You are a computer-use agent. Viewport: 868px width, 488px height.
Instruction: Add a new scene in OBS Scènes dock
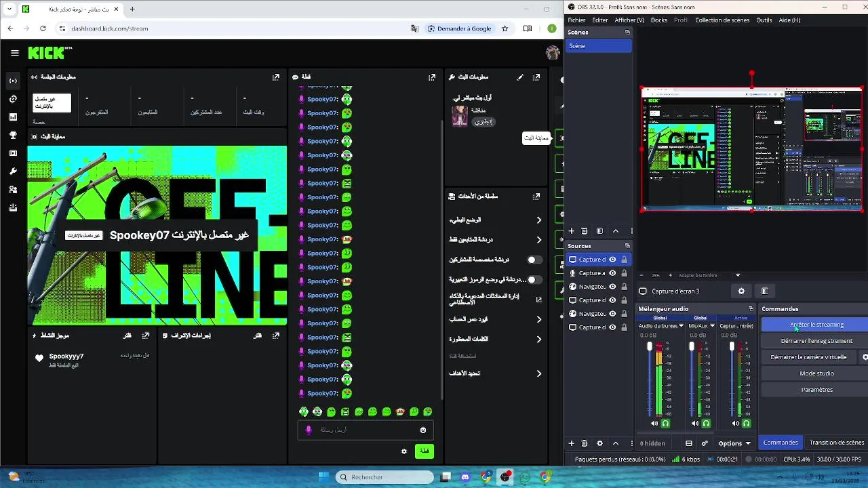[572, 231]
